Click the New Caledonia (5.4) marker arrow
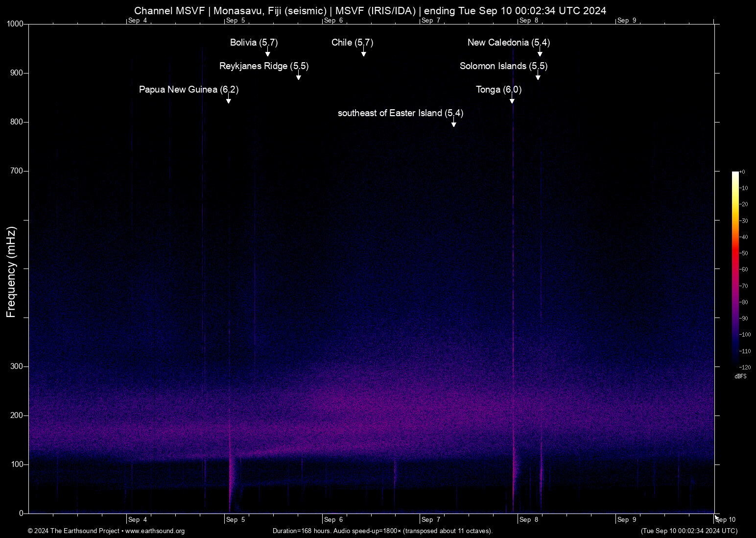The image size is (756, 538). tap(541, 52)
